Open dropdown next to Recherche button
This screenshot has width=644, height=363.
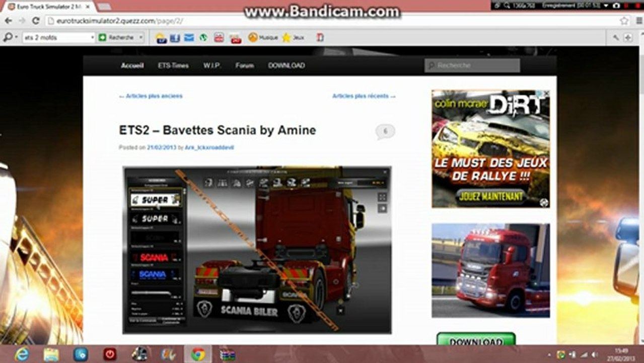[140, 38]
